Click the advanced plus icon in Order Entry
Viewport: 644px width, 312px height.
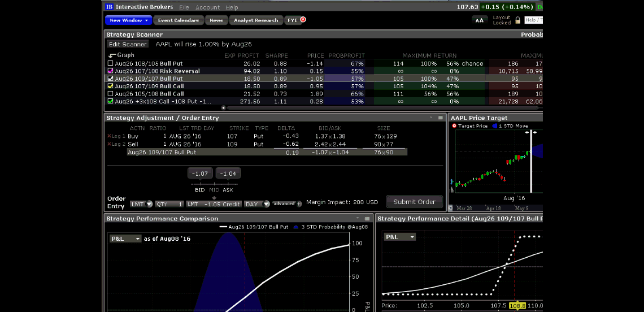(x=299, y=204)
